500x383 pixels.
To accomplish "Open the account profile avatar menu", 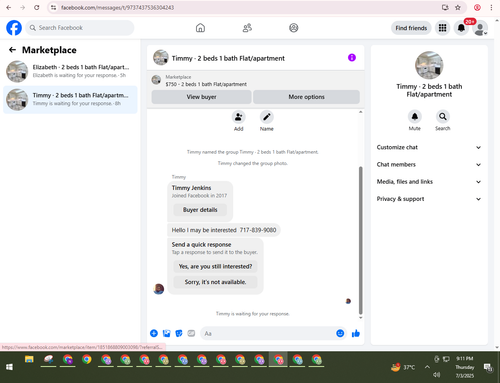I will [x=480, y=28].
